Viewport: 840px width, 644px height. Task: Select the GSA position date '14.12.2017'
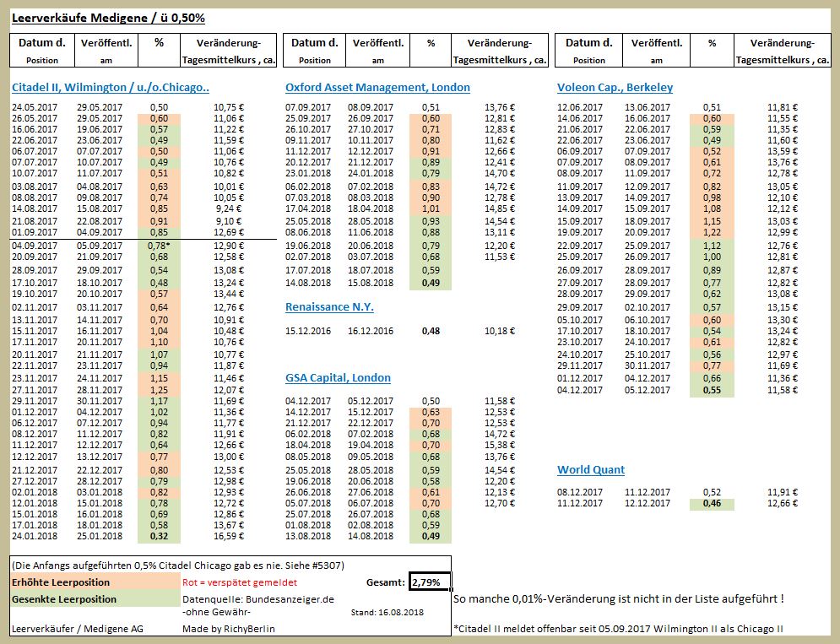click(308, 412)
